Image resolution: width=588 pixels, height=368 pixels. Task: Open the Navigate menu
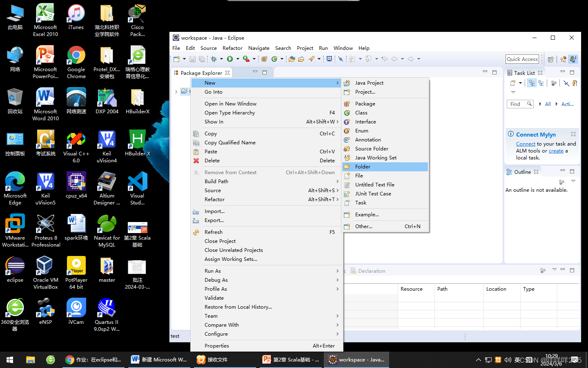[x=258, y=48]
